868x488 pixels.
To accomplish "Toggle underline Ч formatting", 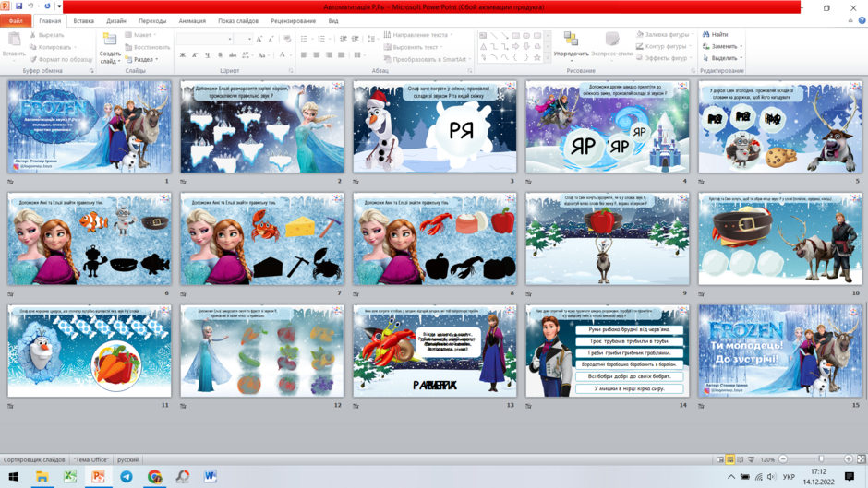I will [x=207, y=54].
